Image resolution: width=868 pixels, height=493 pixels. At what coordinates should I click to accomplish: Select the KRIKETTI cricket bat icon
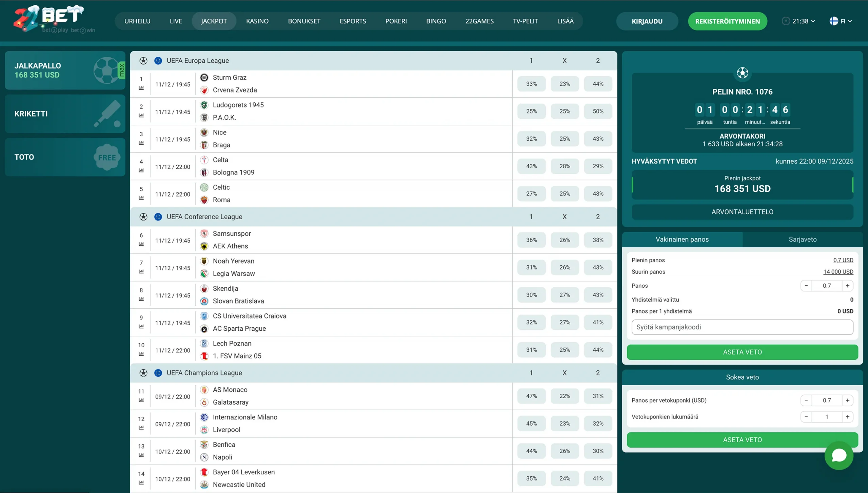coord(106,114)
